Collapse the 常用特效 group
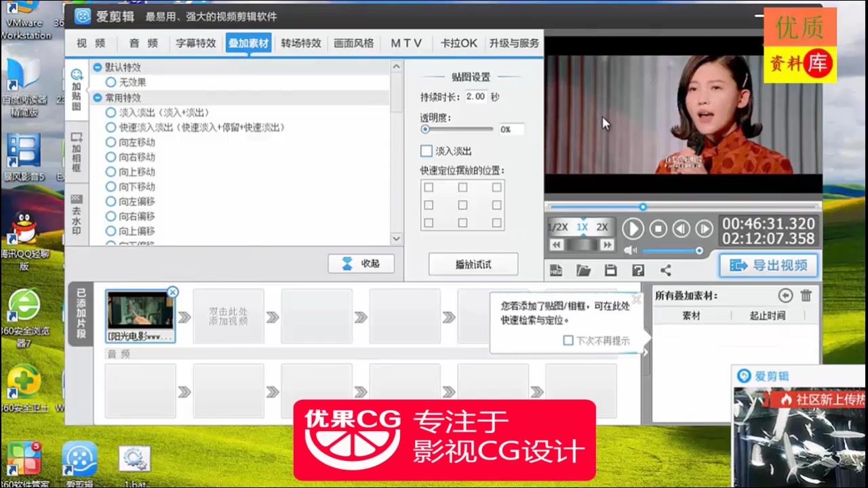868x488 pixels. [98, 98]
